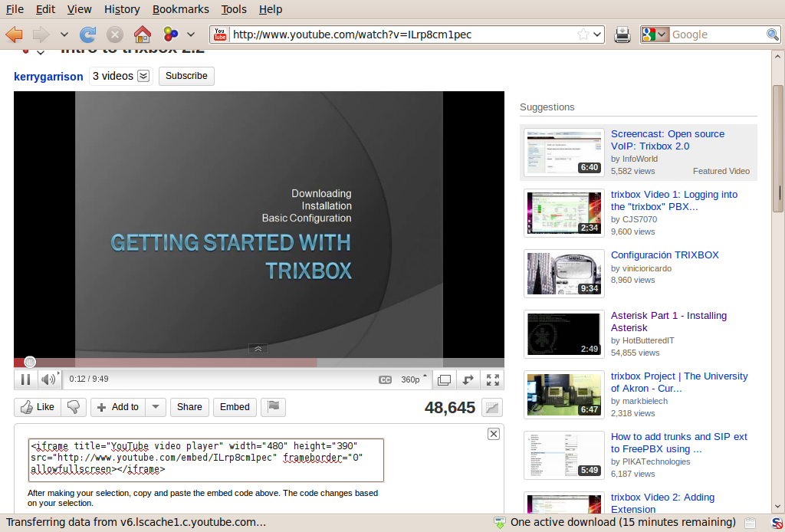Click the colorful balls toolbar icon

click(x=171, y=34)
